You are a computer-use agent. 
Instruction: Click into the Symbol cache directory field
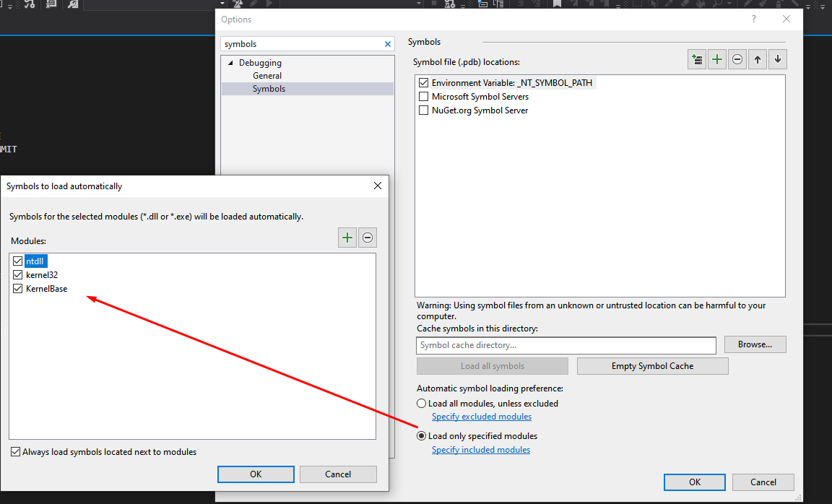tap(565, 345)
